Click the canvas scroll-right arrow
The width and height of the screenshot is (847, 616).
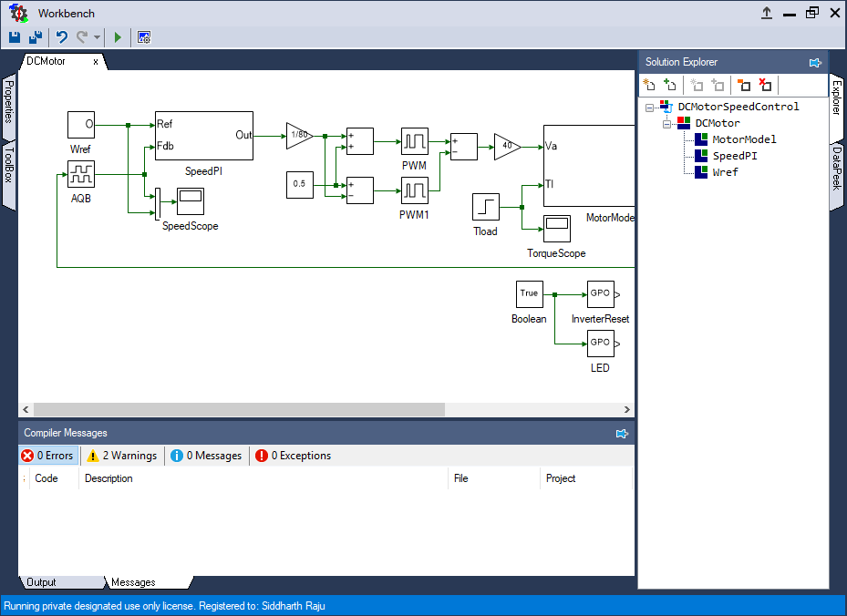pyautogui.click(x=626, y=410)
